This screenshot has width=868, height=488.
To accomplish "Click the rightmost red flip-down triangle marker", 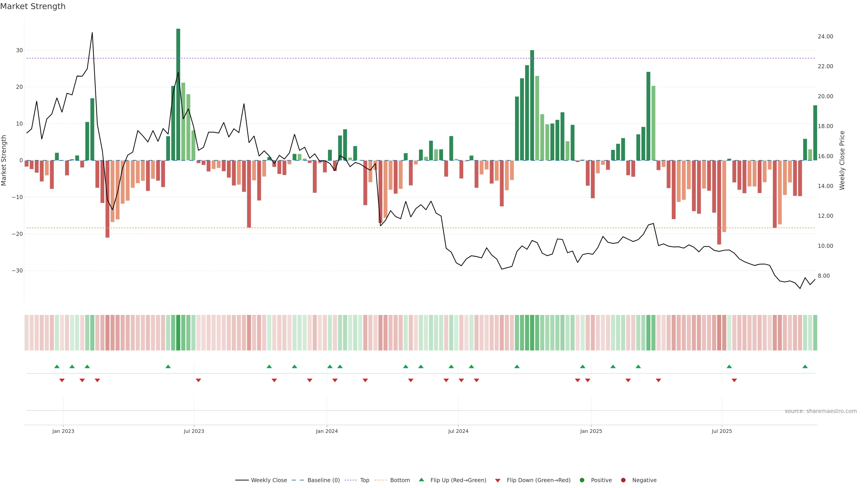I will (734, 380).
